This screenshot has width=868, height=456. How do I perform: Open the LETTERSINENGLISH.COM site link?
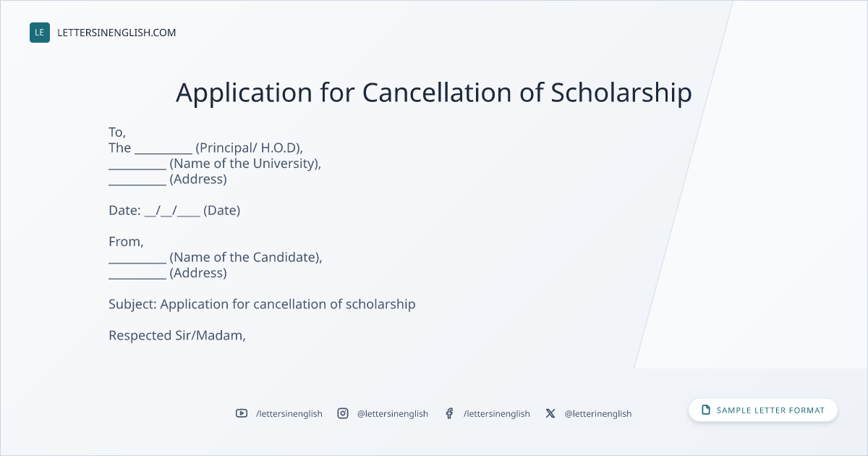(116, 33)
